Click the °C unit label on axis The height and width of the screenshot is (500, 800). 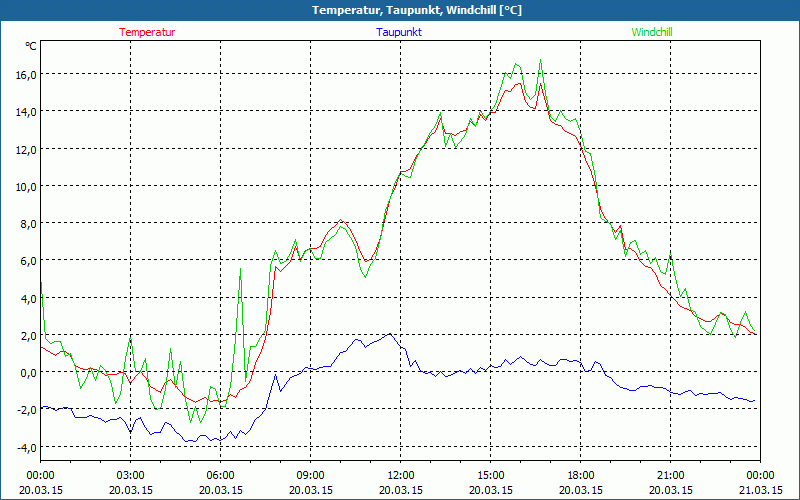[x=31, y=46]
